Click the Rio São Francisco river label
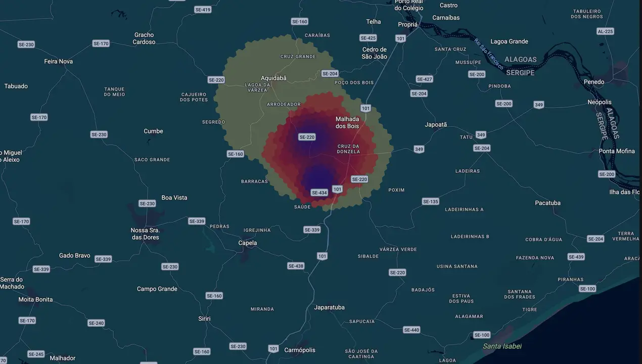 pos(488,54)
